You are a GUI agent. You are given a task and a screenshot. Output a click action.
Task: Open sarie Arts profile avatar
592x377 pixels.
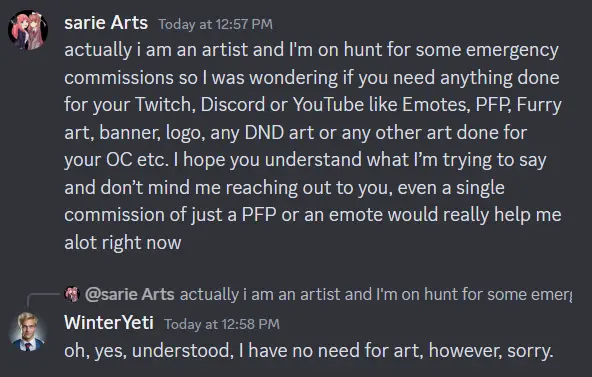point(28,30)
